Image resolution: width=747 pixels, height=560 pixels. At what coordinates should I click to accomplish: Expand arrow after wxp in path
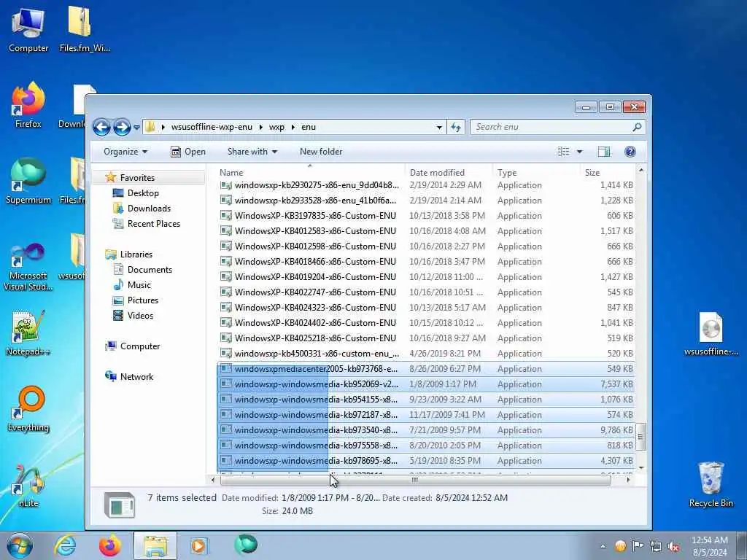(293, 127)
